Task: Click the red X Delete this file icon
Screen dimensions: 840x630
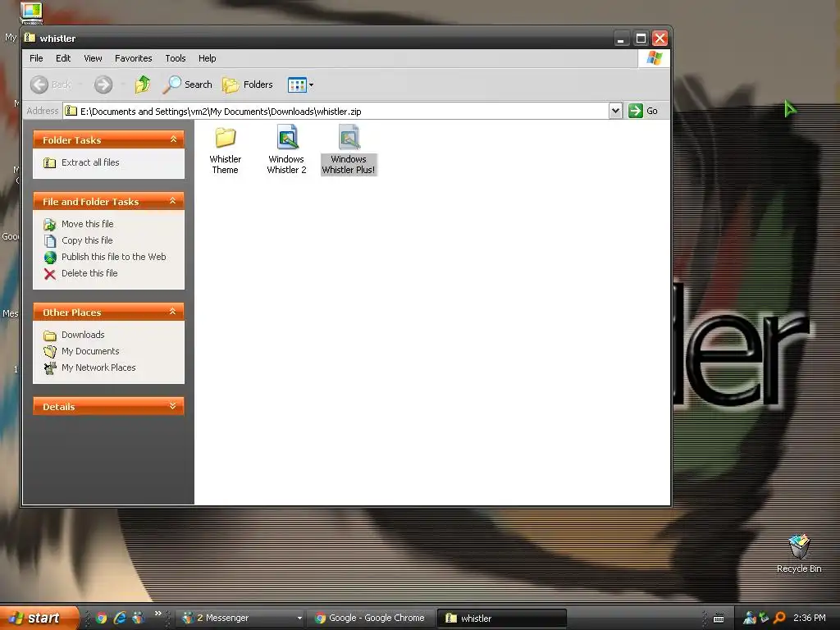Action: 50,274
